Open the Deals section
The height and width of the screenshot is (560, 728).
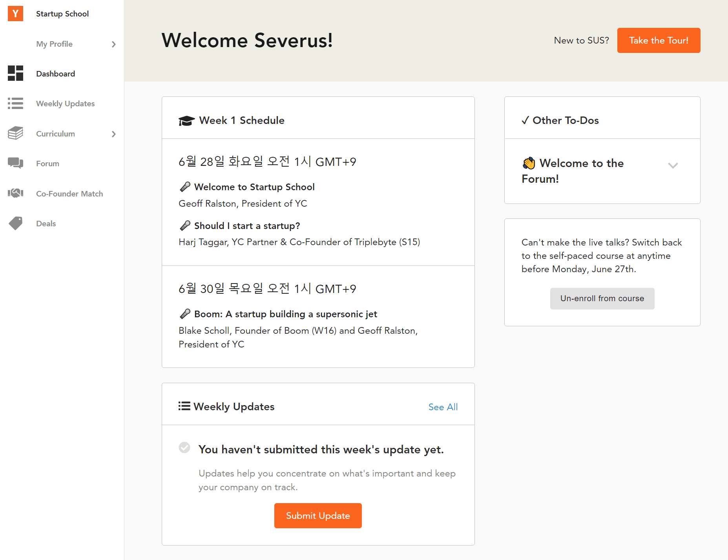(46, 224)
